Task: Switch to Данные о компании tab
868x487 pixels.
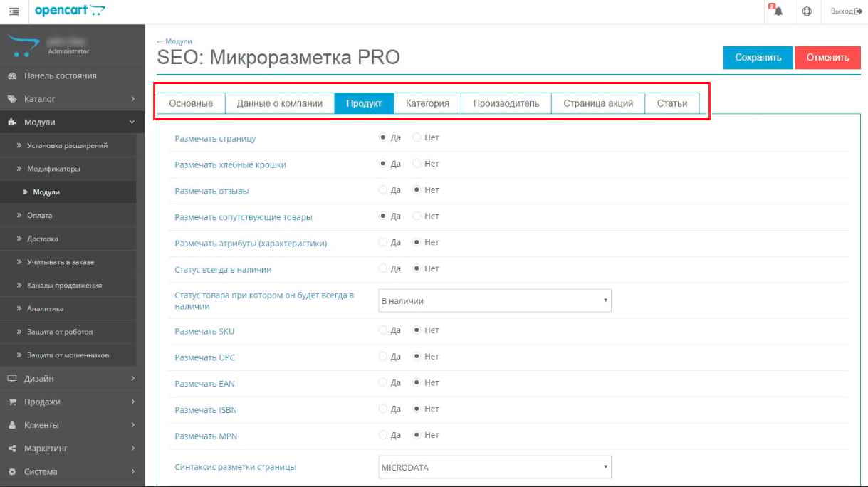Action: click(280, 103)
